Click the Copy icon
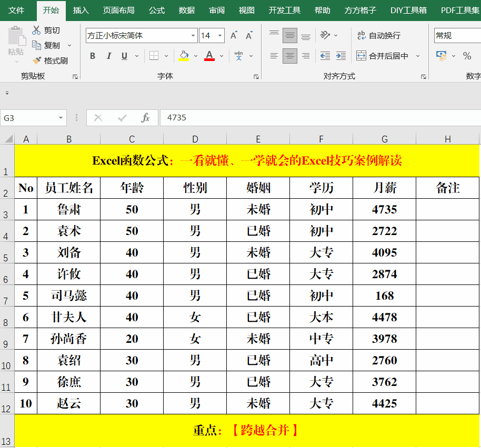The image size is (481, 448). pyautogui.click(x=36, y=45)
